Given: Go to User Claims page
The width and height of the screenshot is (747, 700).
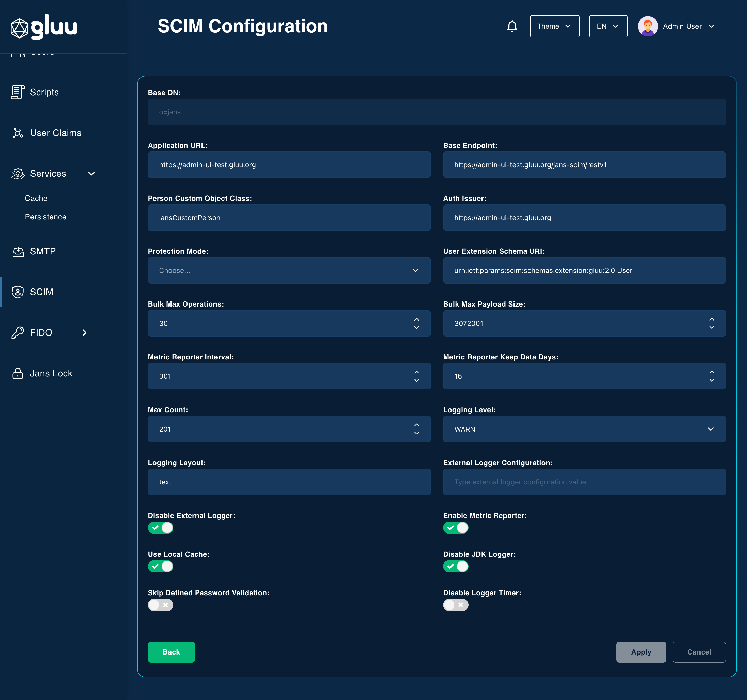Looking at the screenshot, I should [x=56, y=133].
